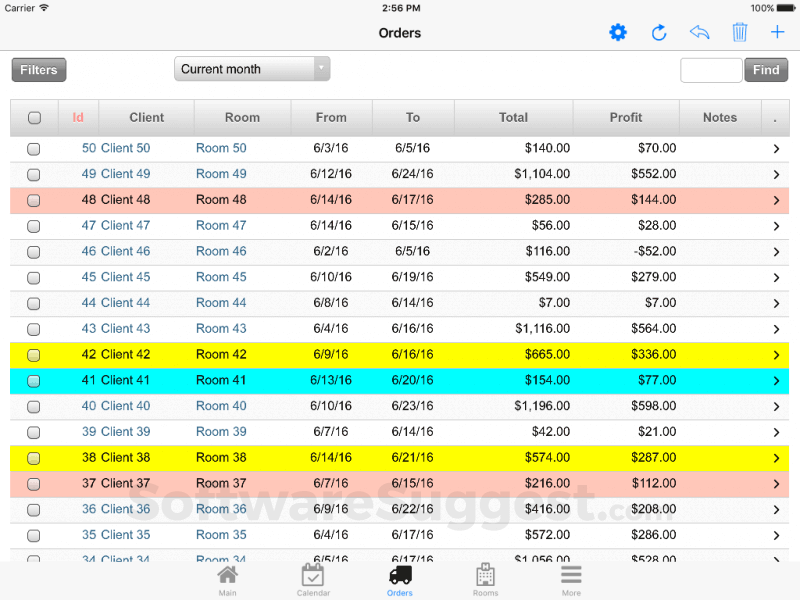
Task: Go to the Main tab
Action: click(227, 577)
